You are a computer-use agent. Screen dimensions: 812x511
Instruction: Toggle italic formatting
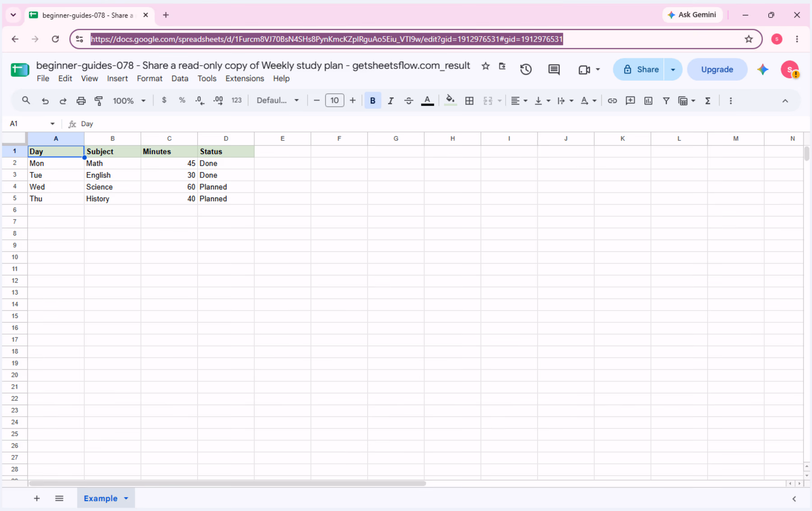point(391,101)
